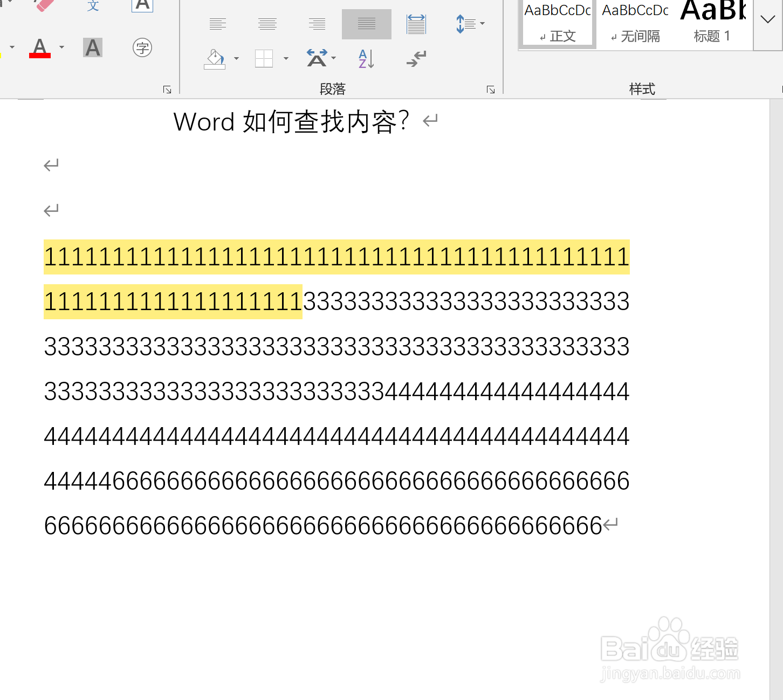Open the text highlight color dropdown arrow
This screenshot has height=700, width=783.
coord(12,47)
